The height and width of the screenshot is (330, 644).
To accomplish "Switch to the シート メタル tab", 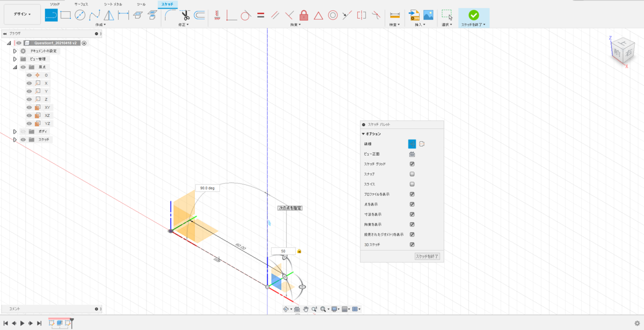I will (x=113, y=4).
